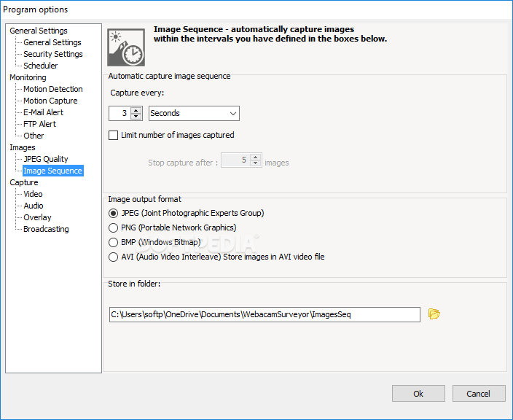The height and width of the screenshot is (420, 513).
Task: Open the browse folder icon
Action: (x=434, y=314)
